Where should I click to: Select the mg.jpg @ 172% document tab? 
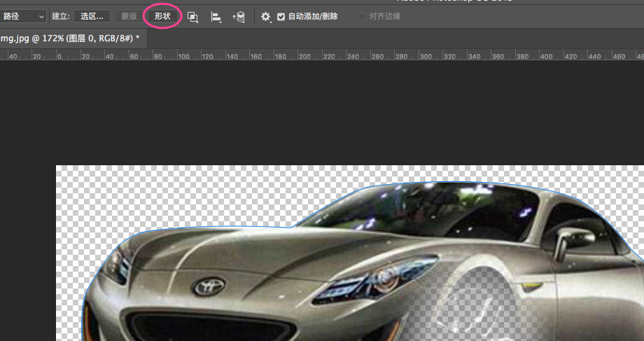72,39
